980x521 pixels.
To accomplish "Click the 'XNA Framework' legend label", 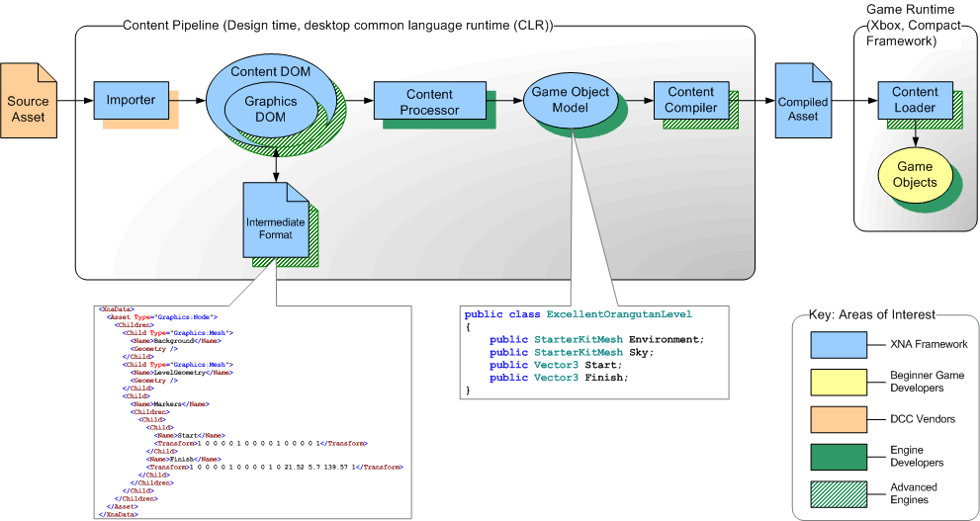I will point(929,344).
